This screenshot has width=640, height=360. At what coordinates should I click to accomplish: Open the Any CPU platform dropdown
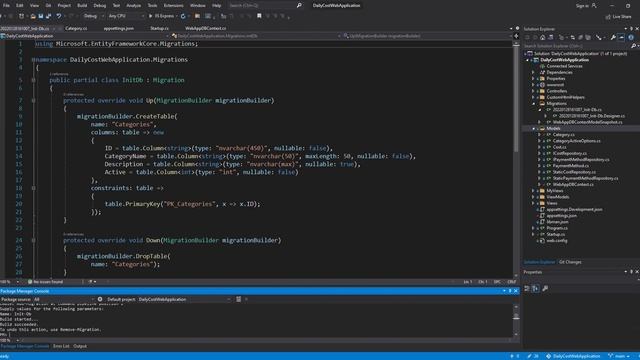tap(126, 16)
